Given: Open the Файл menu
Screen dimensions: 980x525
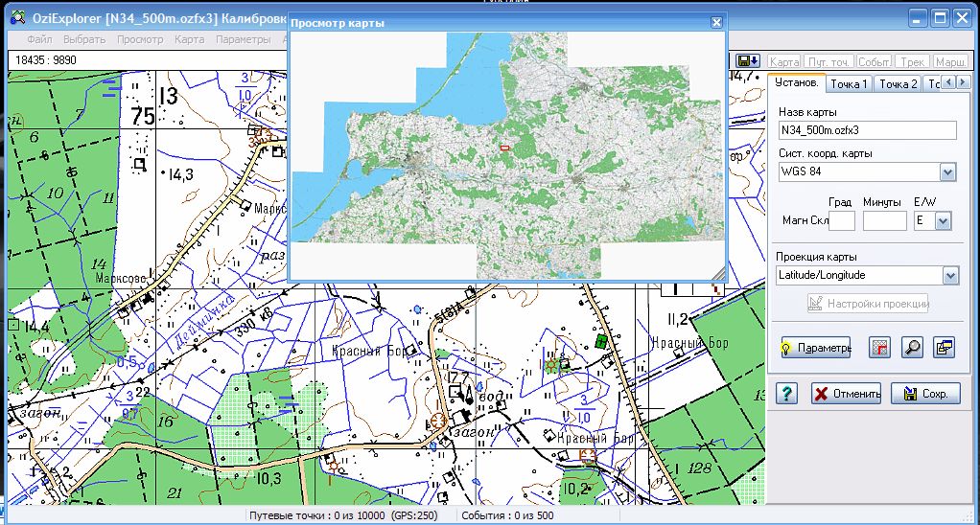Looking at the screenshot, I should 39,39.
